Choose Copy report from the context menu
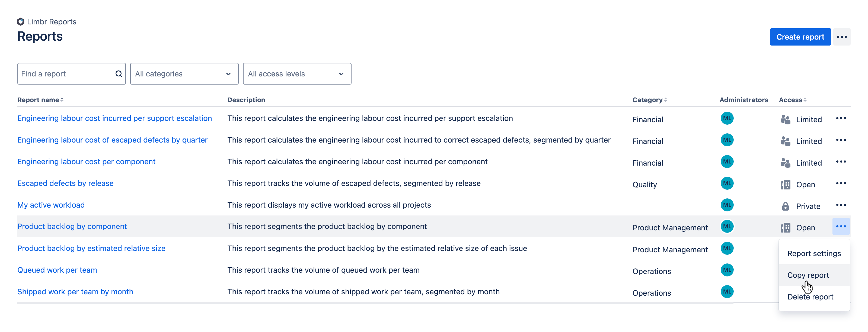The height and width of the screenshot is (332, 868). pos(814,275)
